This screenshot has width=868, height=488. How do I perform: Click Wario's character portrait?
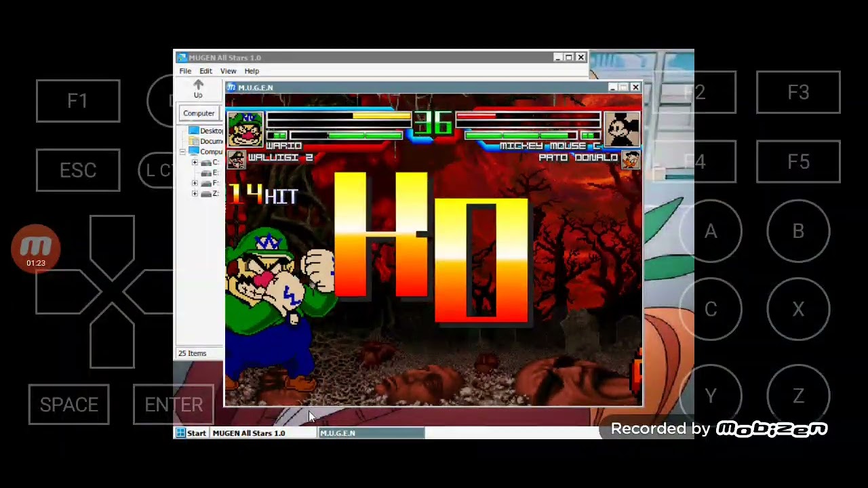[x=245, y=129]
